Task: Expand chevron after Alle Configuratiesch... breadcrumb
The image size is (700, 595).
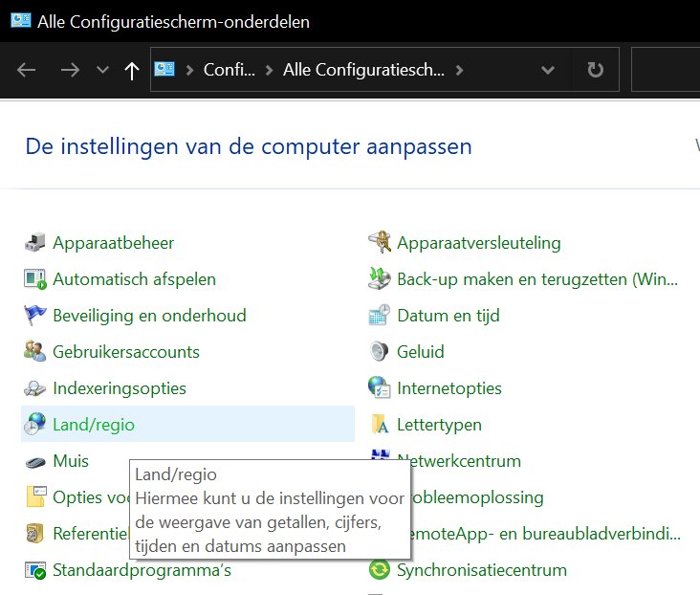Action: 459,70
